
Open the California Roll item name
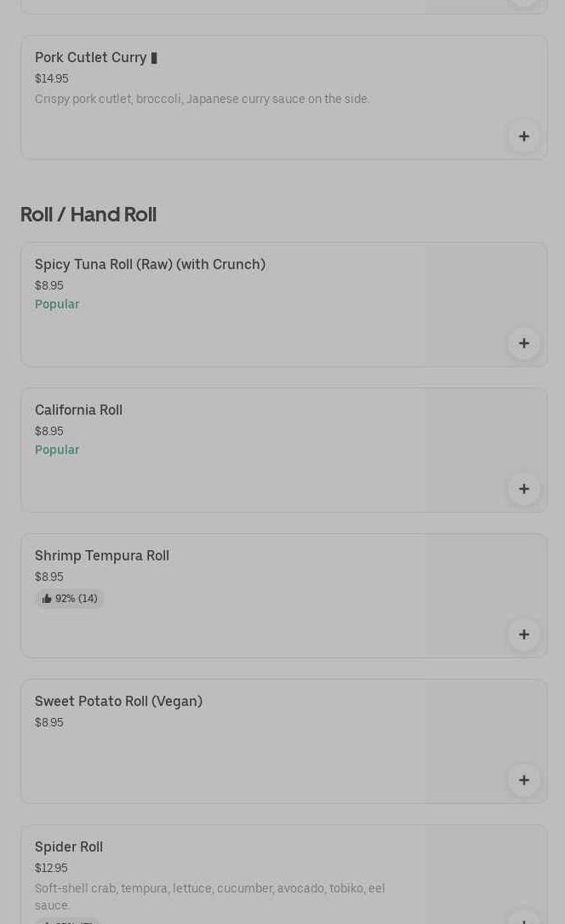point(78,410)
